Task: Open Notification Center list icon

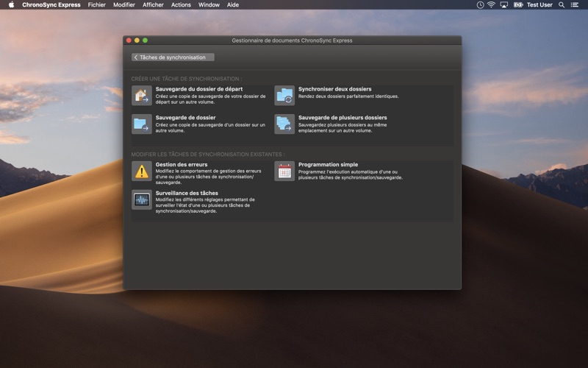Action: coord(575,5)
